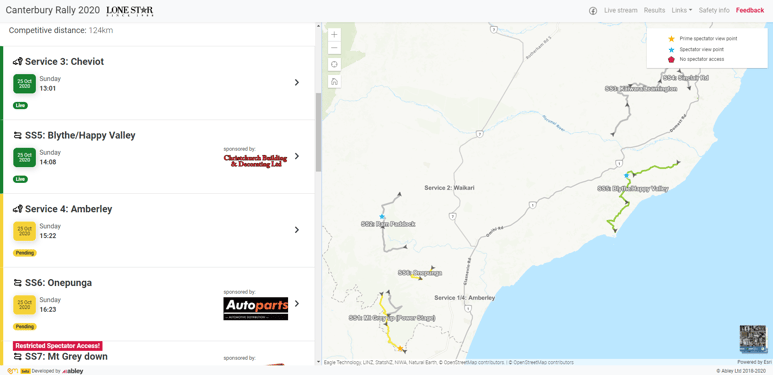Click Live badge under SS5 Blythe/Happy Valley

click(20, 179)
